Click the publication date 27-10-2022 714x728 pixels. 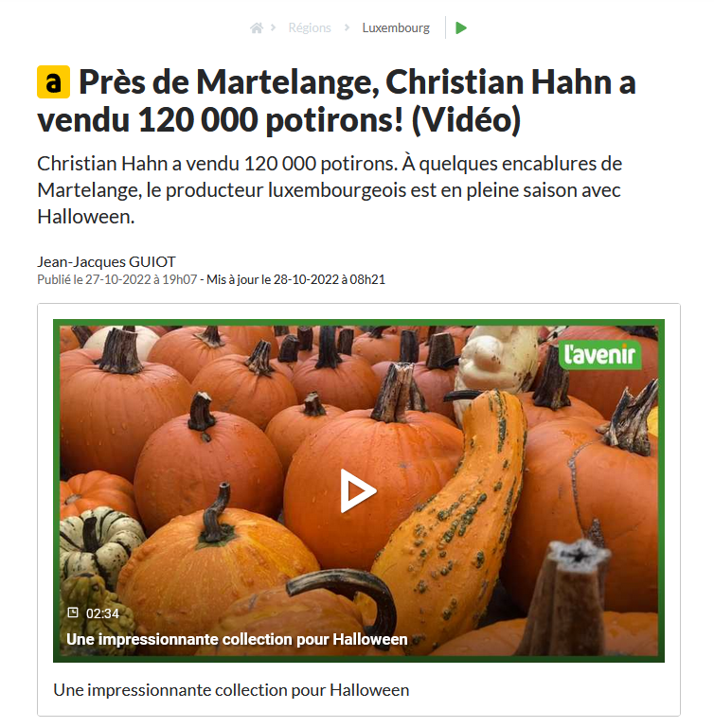click(118, 279)
